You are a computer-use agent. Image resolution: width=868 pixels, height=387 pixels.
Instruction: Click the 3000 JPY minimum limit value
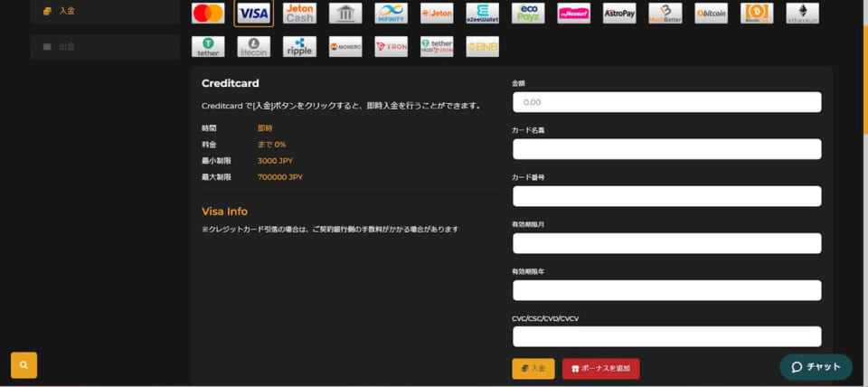point(275,161)
